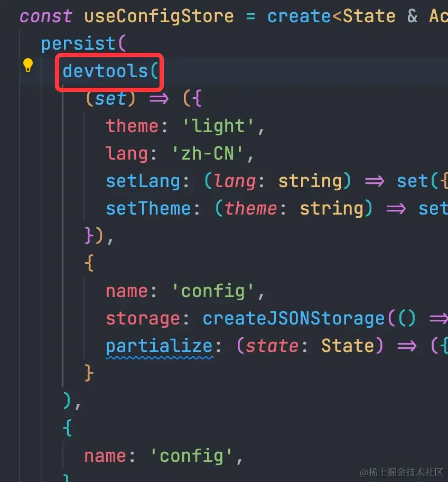
Task: Click the useConfigStore variable name
Action: (x=159, y=16)
